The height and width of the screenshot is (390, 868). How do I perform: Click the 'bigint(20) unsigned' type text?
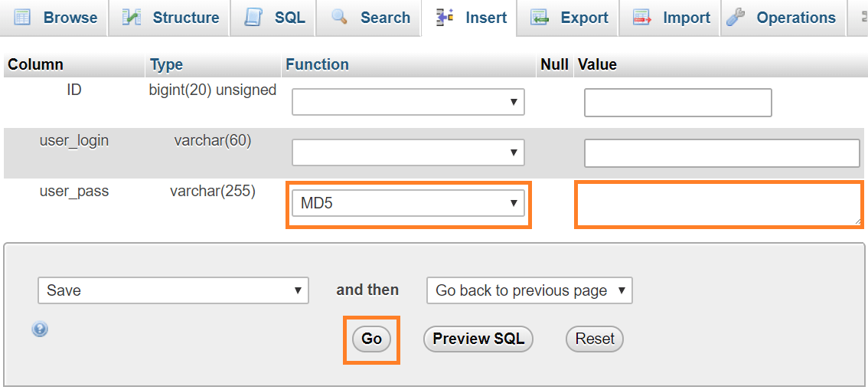click(213, 90)
